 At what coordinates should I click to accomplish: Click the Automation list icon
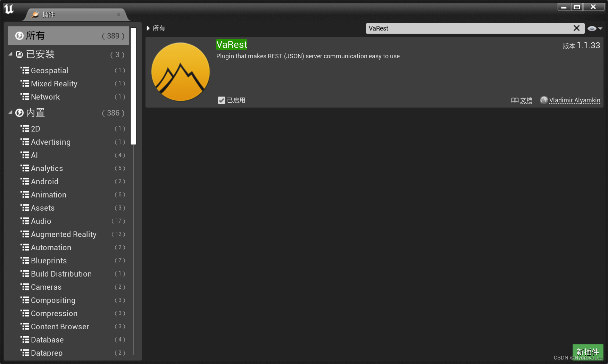[25, 247]
